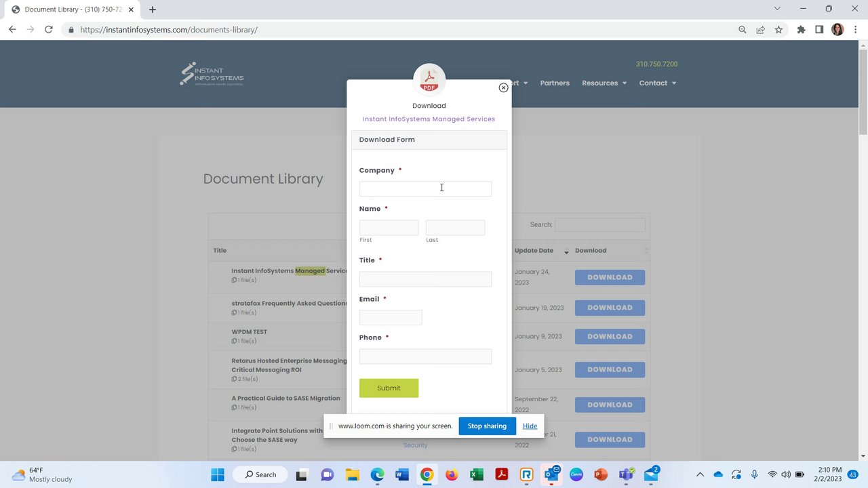Open Canva from taskbar
Viewport: 868px width, 488px height.
click(x=576, y=474)
